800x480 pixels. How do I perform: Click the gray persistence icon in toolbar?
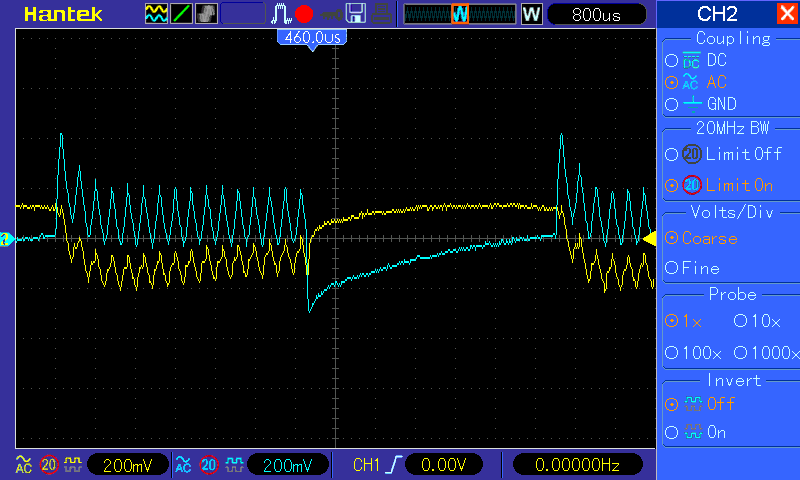(206, 14)
